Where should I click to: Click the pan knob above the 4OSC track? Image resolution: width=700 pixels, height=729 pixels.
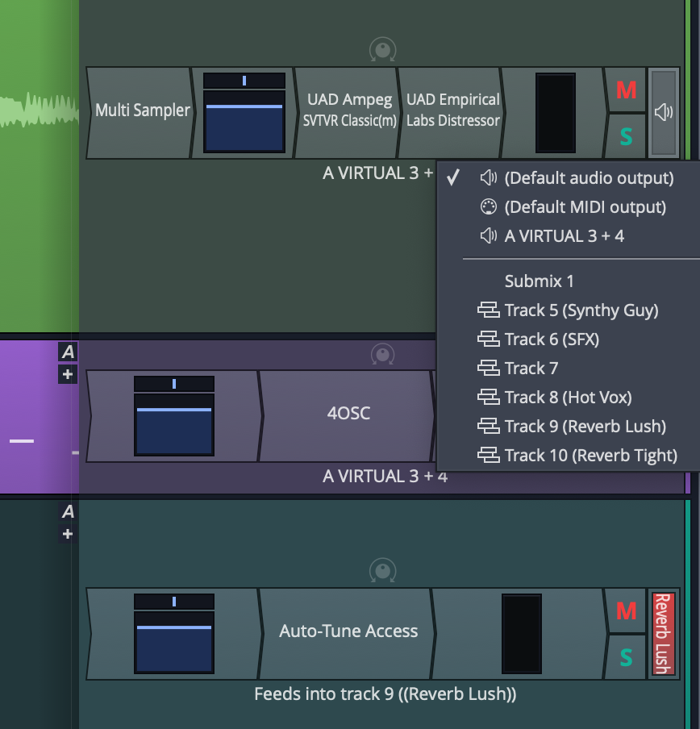coord(382,354)
